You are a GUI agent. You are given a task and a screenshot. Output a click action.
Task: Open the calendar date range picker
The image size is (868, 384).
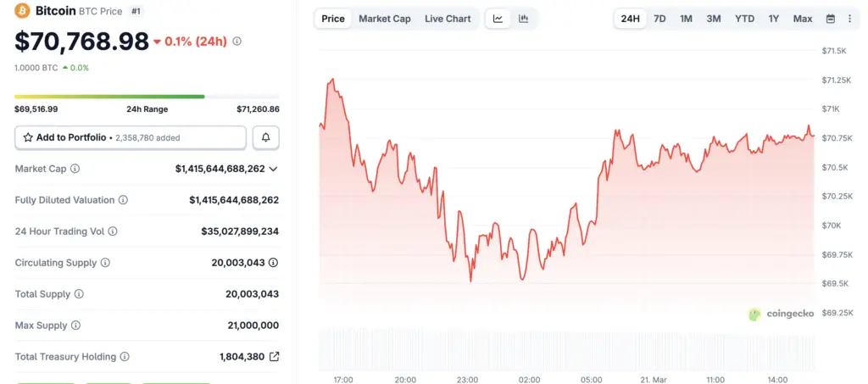pos(831,19)
